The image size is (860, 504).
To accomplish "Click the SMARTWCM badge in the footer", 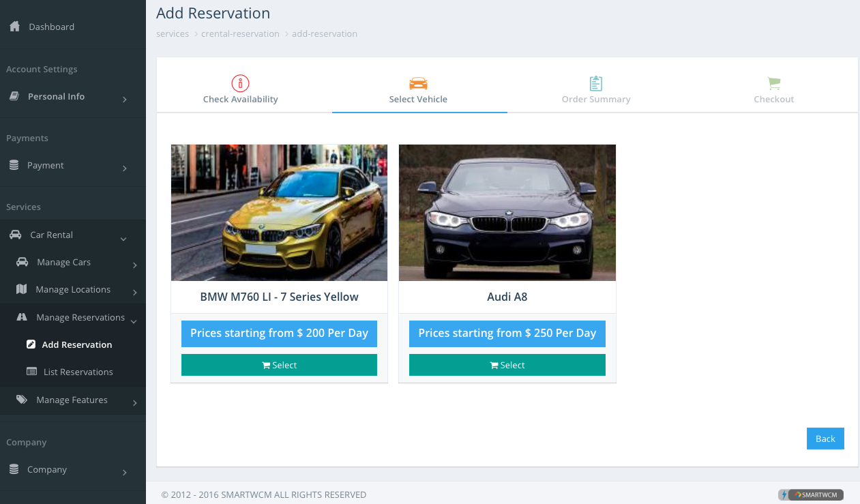I will click(812, 494).
